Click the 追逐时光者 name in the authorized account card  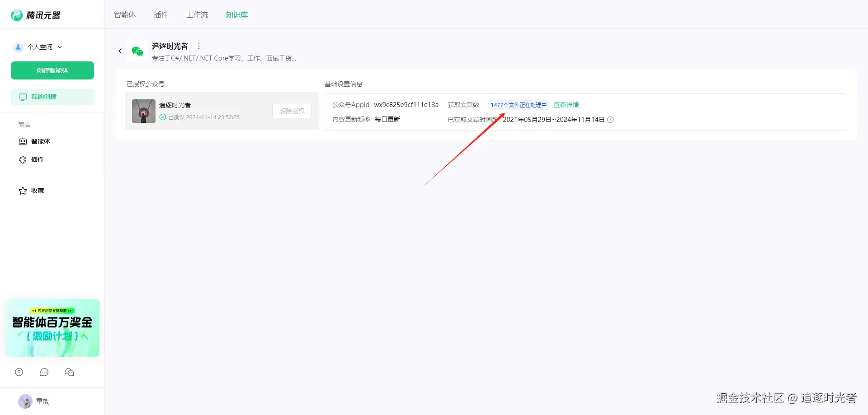click(x=175, y=105)
